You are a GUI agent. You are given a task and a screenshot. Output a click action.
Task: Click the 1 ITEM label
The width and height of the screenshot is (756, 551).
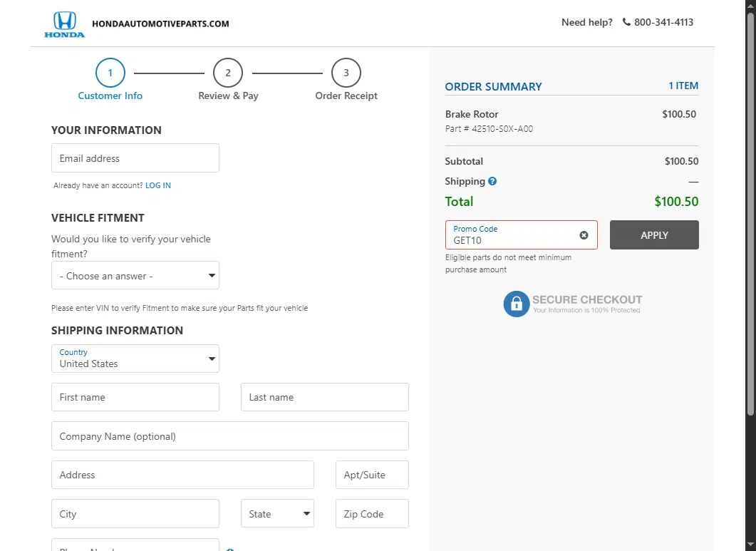(683, 86)
